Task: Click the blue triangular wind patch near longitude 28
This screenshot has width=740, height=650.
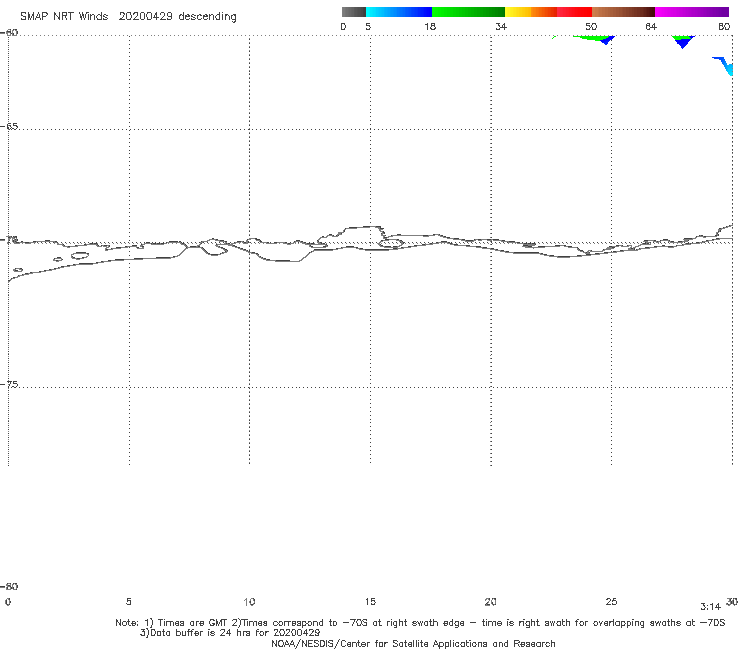Action: (682, 43)
